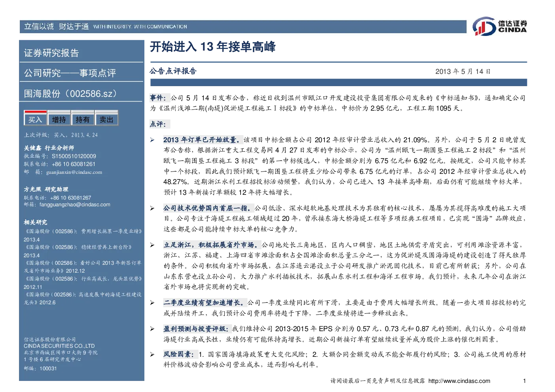
Task: Click arrow bullet before 盈利预测与投资评级
Action: coord(152,329)
